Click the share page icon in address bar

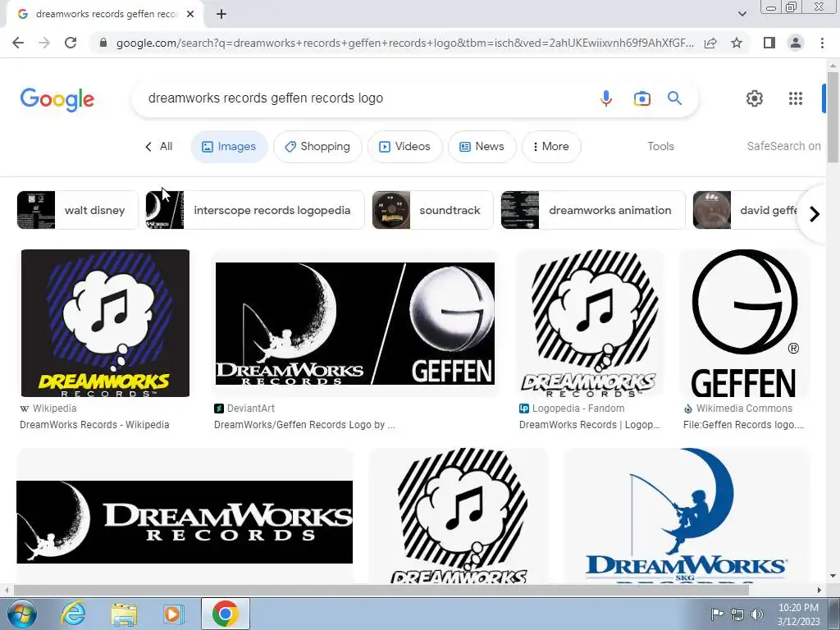tap(710, 43)
